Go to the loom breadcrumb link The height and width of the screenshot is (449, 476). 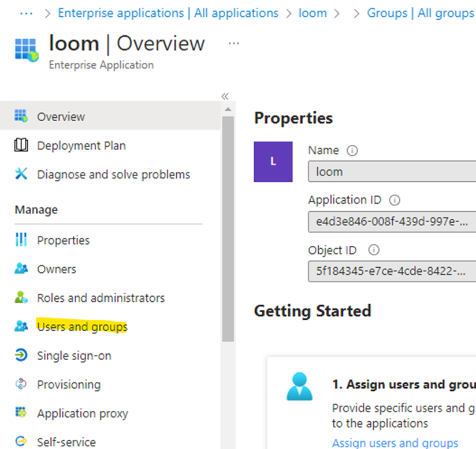(313, 13)
